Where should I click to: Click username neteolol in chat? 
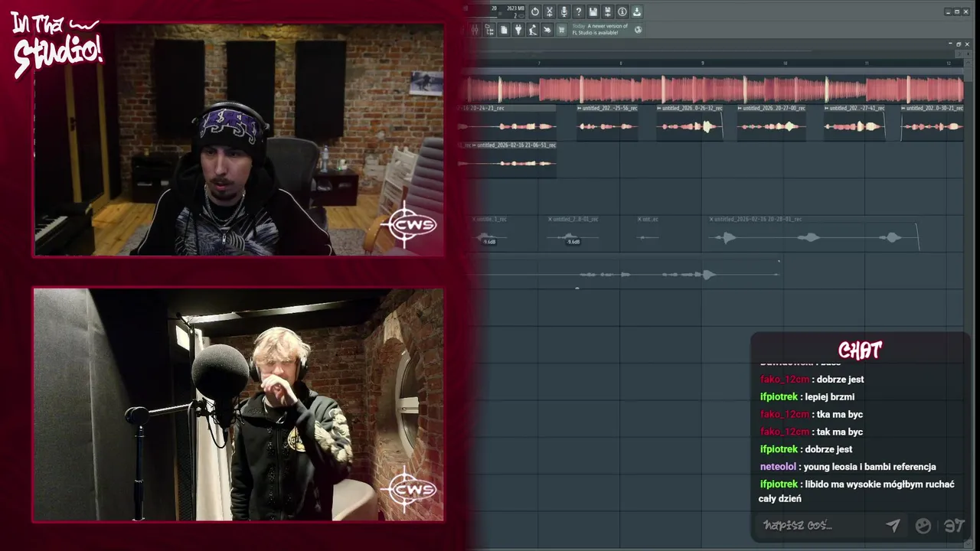pos(778,466)
